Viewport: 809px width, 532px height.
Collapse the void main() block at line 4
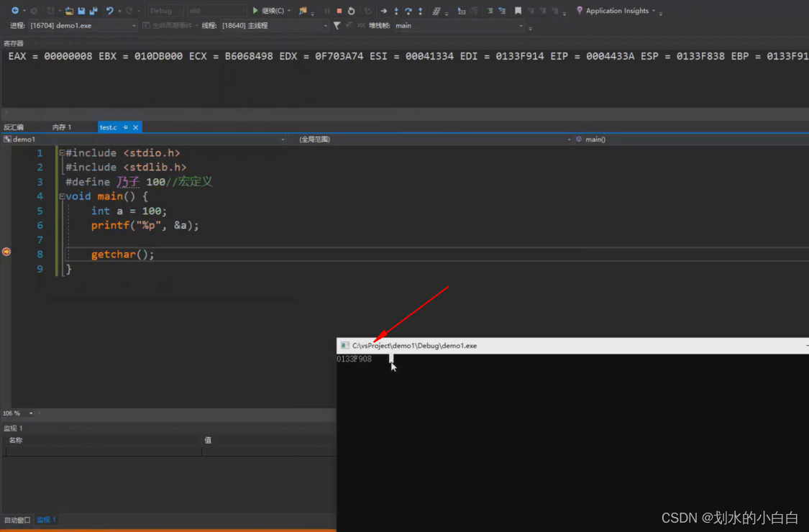[x=62, y=196]
